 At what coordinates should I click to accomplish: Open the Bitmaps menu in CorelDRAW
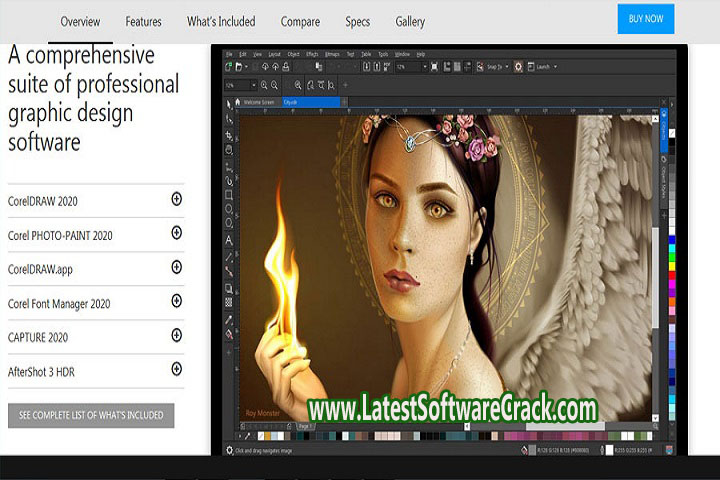(332, 54)
